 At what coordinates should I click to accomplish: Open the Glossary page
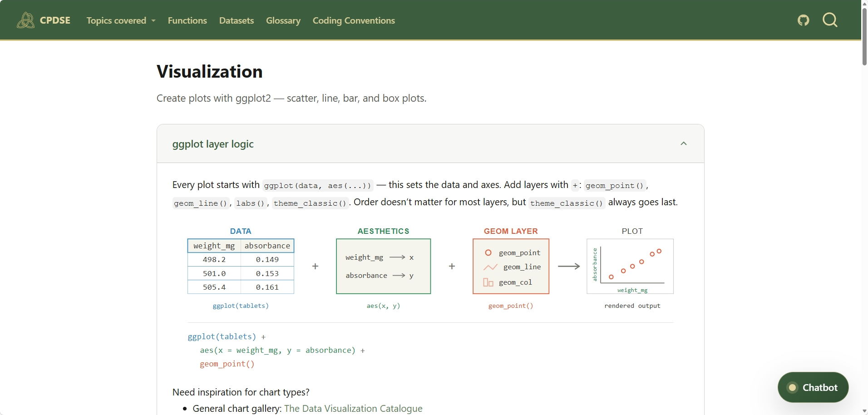click(283, 20)
